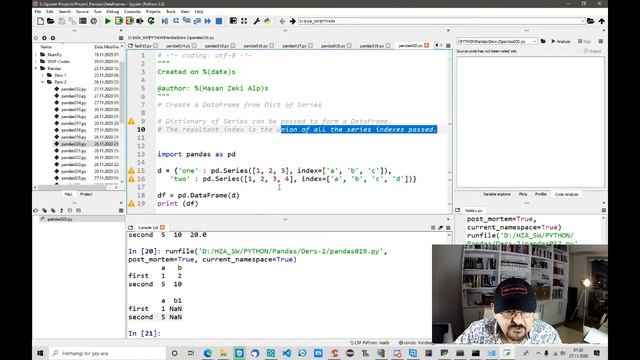The height and width of the screenshot is (360, 640).
Task: Click the In [21]: console prompt
Action: [144, 333]
